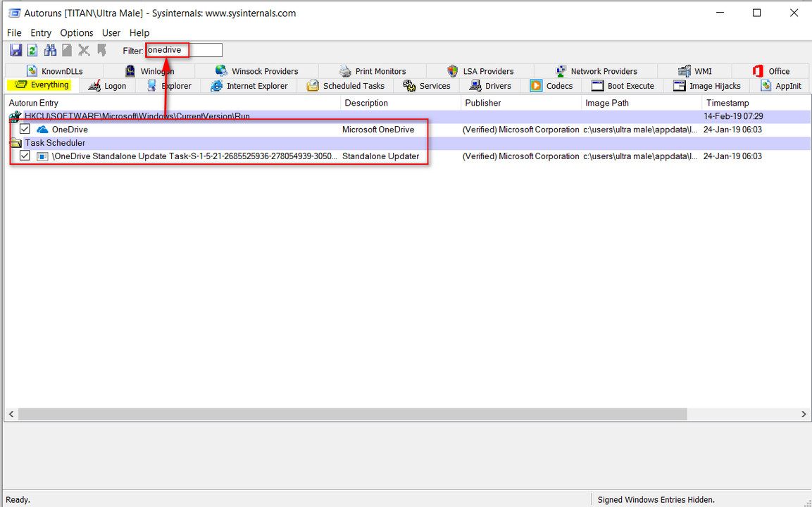Open the Options menu
The image size is (812, 507).
point(77,32)
